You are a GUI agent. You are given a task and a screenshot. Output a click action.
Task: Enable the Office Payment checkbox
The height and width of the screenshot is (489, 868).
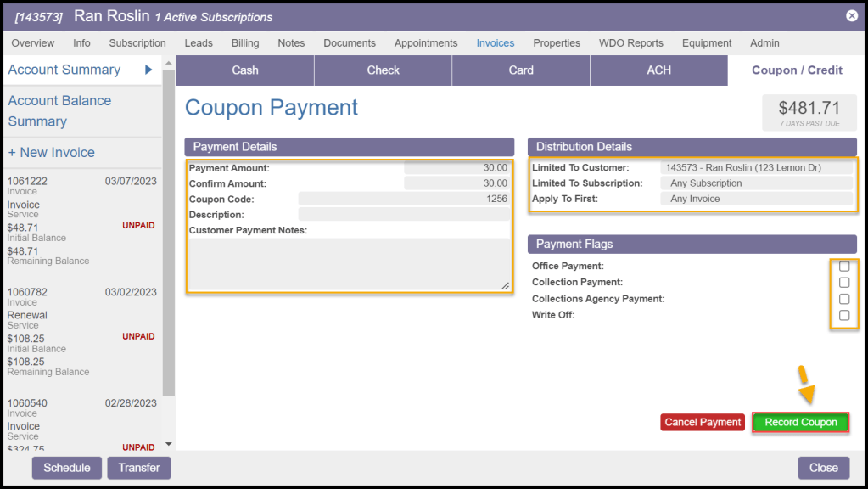(x=844, y=267)
